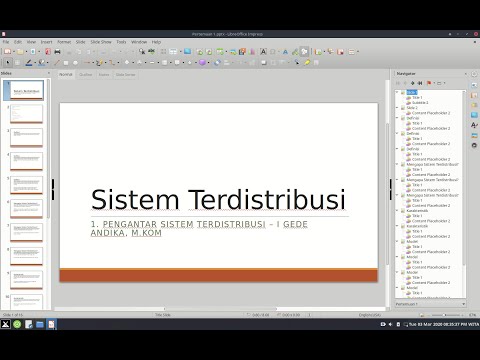Open the Fill Color dropdown arrow
Viewport: 480px width, 360px height.
tap(47, 62)
